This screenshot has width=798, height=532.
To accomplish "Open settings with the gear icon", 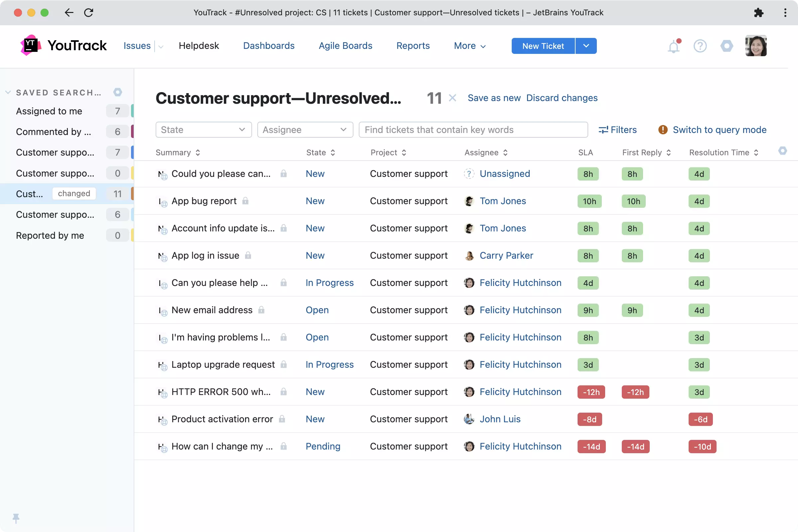I will click(x=727, y=46).
